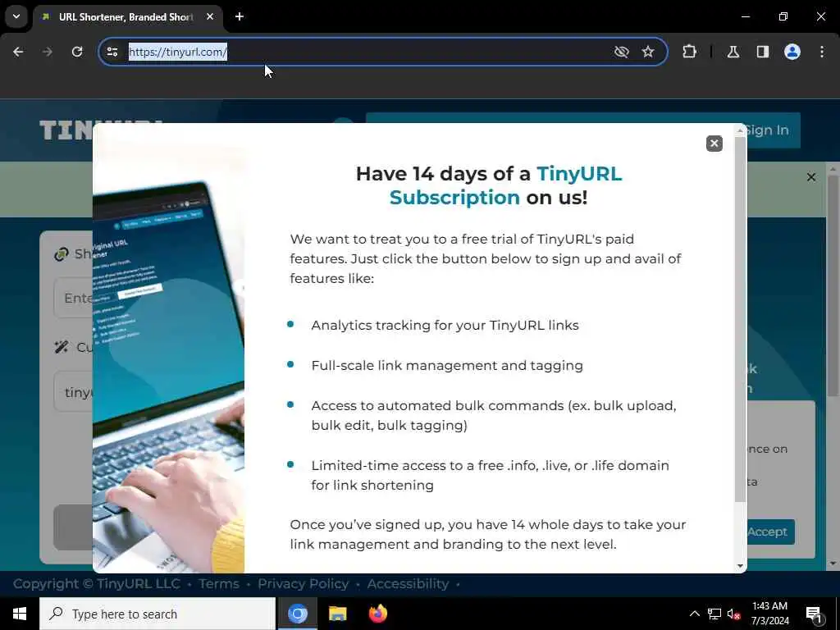Open the Accessibility footer link
The image size is (840, 630).
[x=408, y=584]
